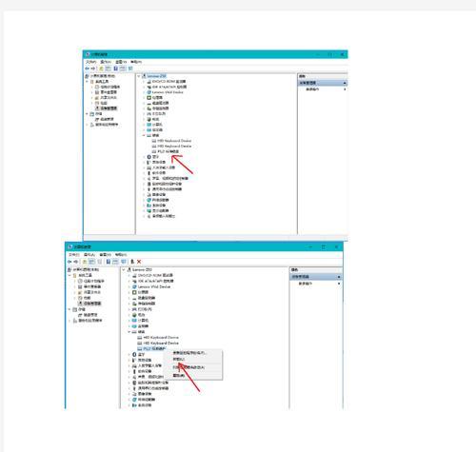Collapse Lenovo-Z50 root node in lower window

[x=124, y=269]
